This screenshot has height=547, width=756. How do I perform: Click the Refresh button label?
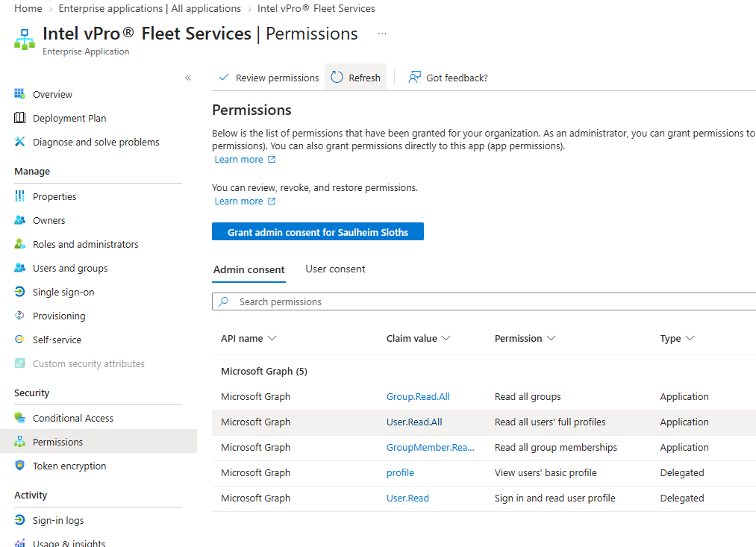point(364,78)
